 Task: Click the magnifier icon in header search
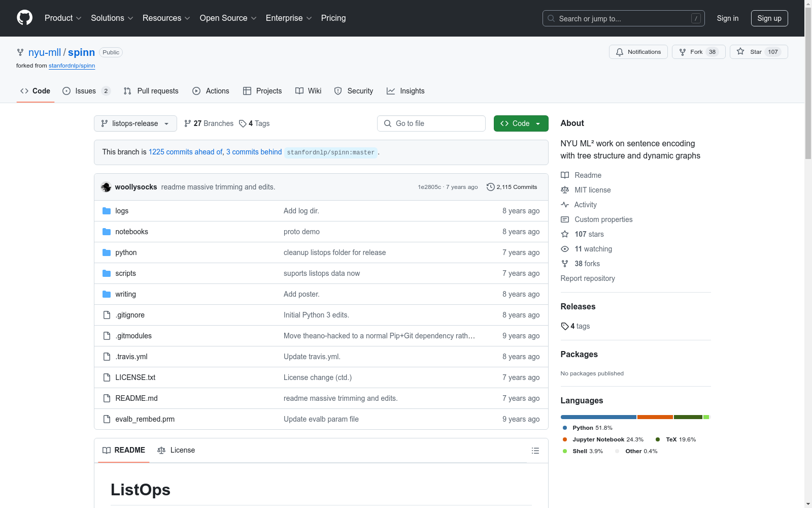click(x=551, y=18)
